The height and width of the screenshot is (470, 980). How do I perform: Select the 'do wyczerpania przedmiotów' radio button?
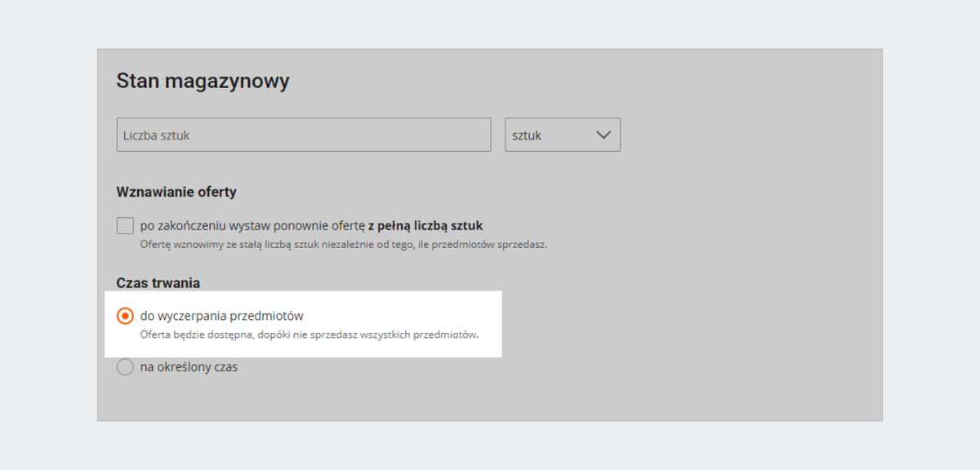tap(125, 316)
